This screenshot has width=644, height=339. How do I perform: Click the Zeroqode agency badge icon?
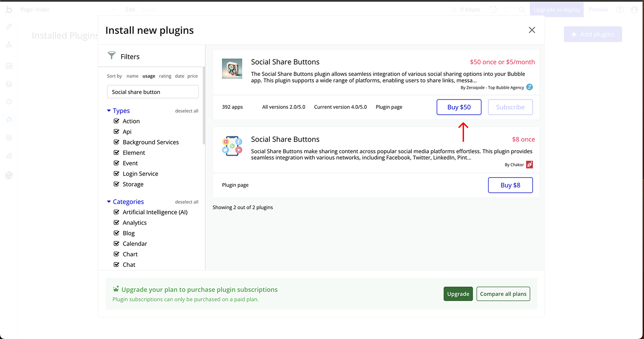tap(529, 87)
